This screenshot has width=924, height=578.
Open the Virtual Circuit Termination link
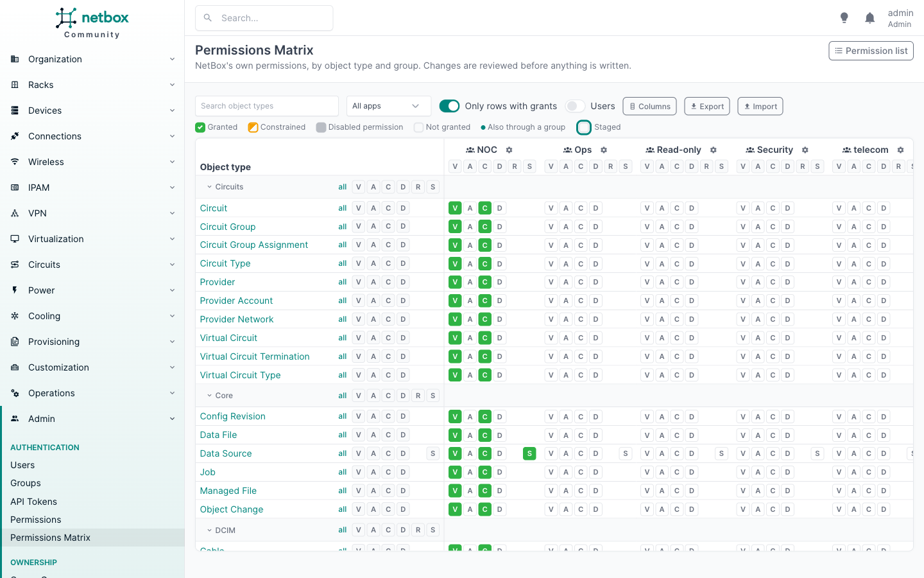tap(255, 356)
